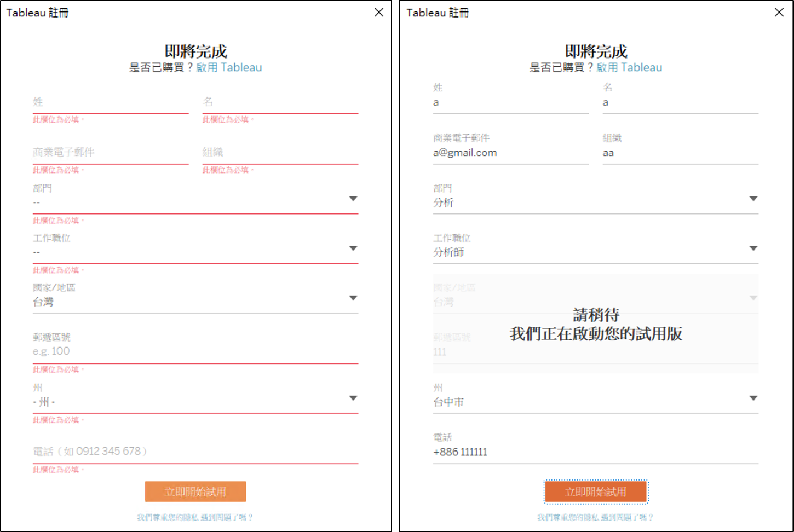Click the right window title Tableau 註冊
Screen dimensions: 794x532
[438, 13]
